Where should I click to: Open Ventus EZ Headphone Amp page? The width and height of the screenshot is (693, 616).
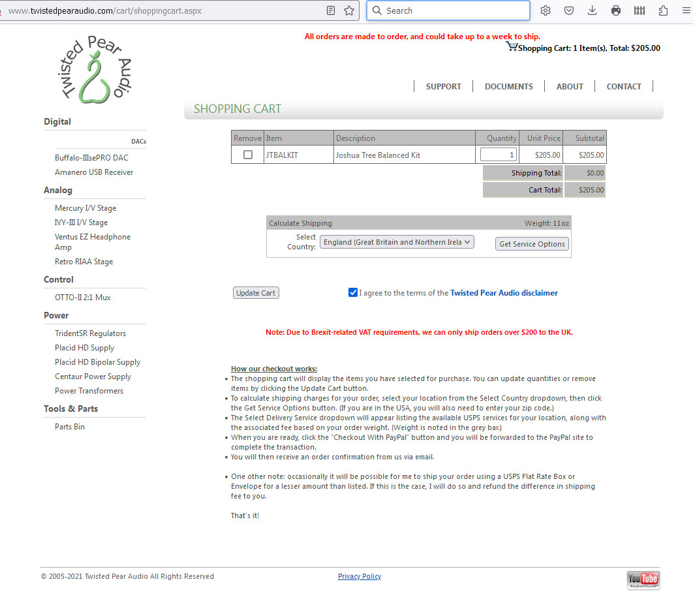click(x=93, y=242)
